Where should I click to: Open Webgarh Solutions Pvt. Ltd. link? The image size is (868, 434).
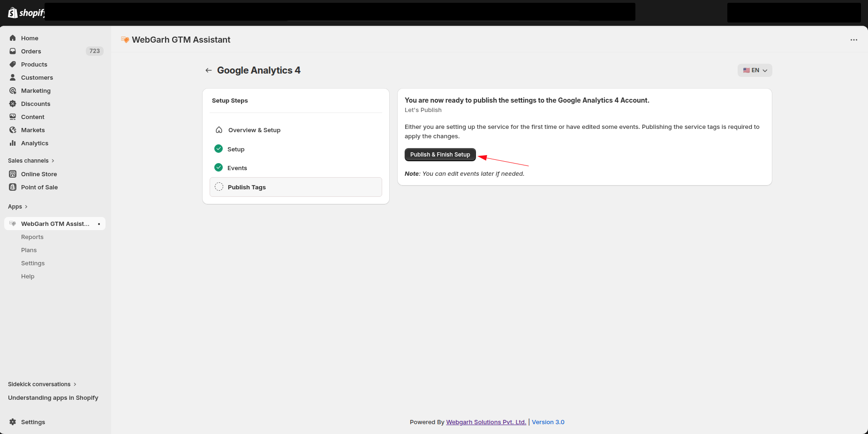(x=486, y=422)
